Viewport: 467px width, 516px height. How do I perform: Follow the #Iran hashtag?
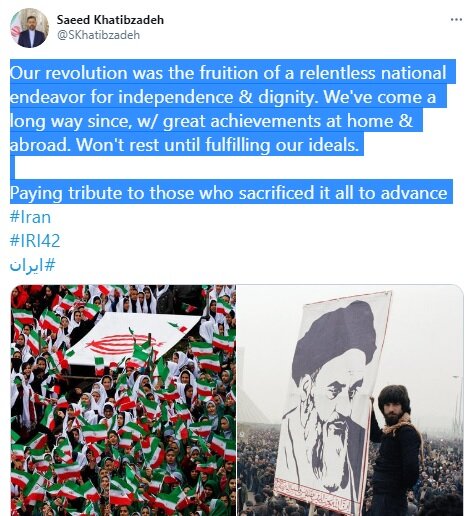point(30,217)
